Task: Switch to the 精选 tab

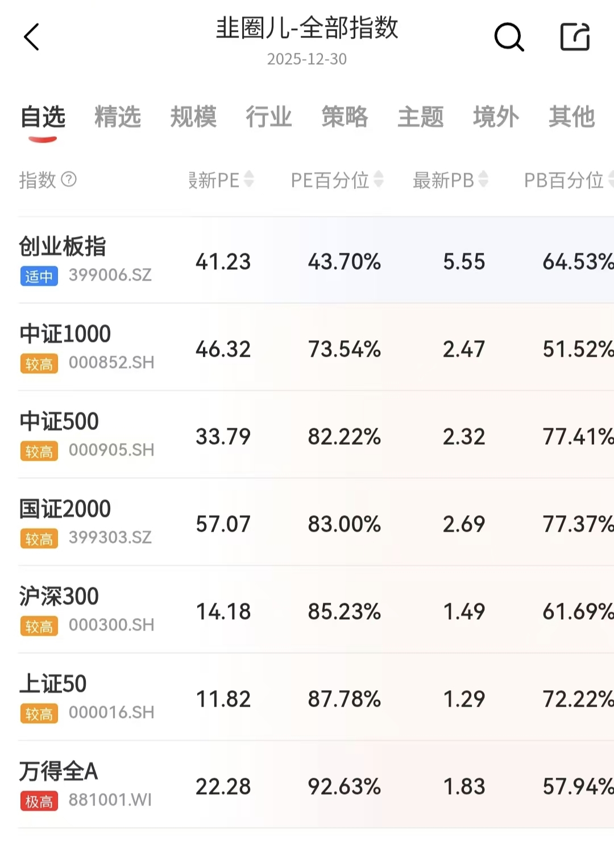Action: (x=118, y=117)
